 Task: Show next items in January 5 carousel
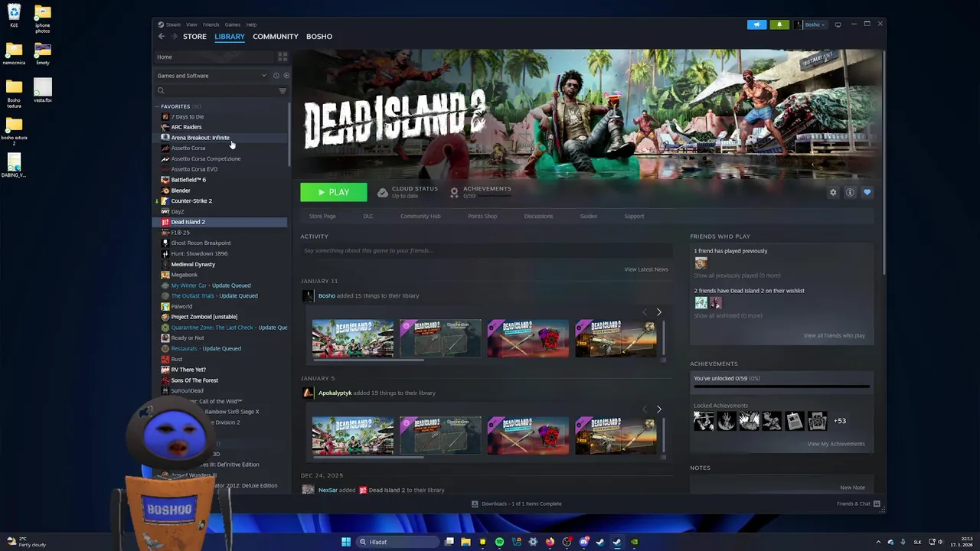tap(658, 409)
